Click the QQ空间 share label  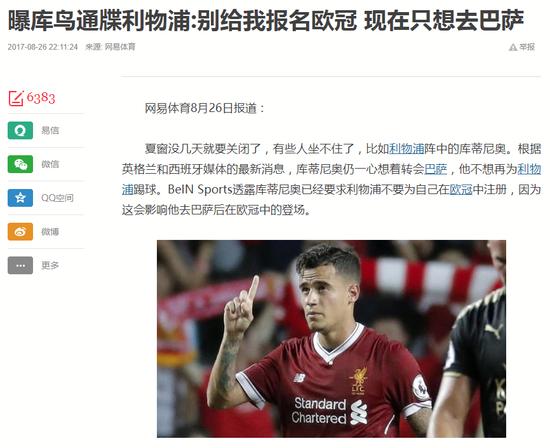coord(58,198)
